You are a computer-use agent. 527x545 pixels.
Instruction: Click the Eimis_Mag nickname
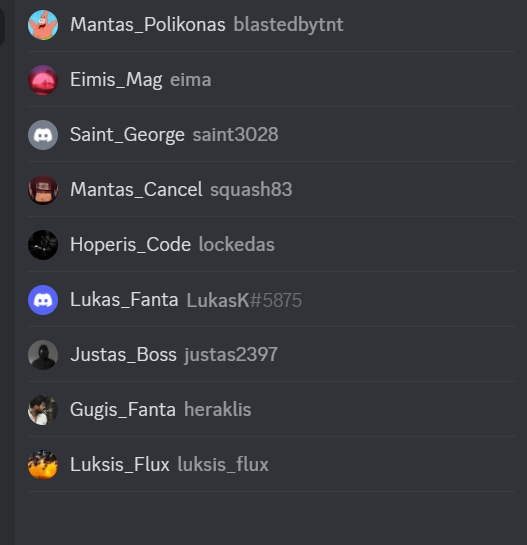pyautogui.click(x=116, y=80)
